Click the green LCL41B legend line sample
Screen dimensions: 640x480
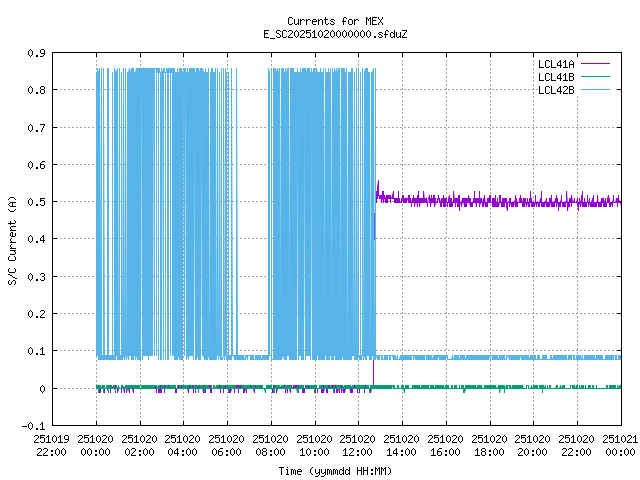coord(594,76)
